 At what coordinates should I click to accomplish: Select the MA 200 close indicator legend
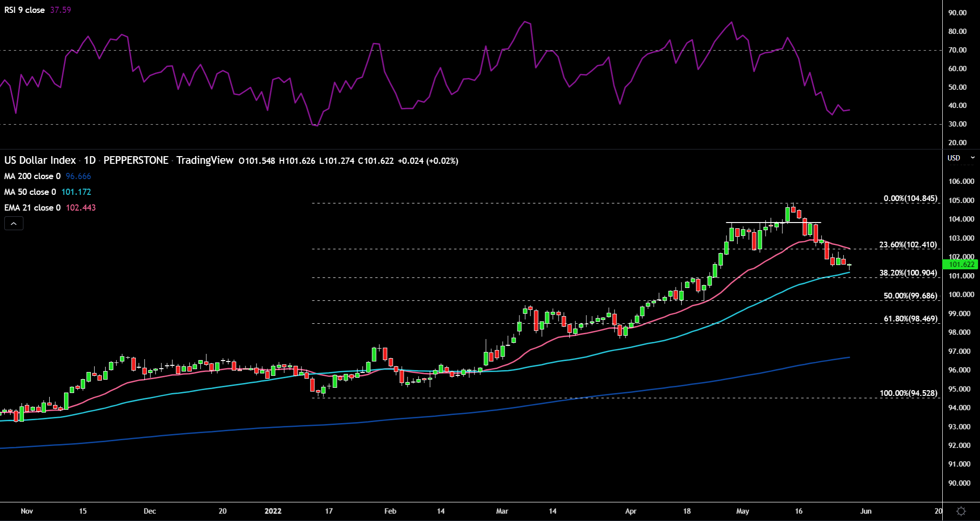pos(32,176)
